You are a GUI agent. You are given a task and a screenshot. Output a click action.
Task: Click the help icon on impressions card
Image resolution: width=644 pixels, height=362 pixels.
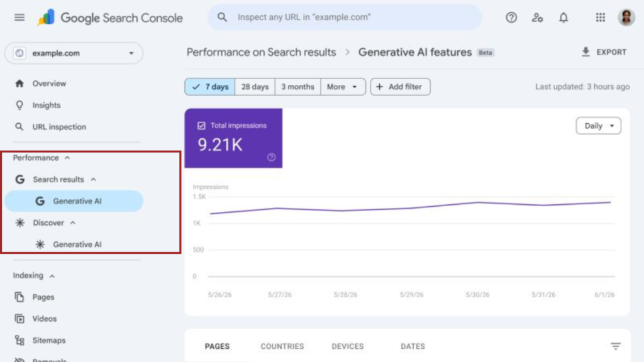point(271,157)
